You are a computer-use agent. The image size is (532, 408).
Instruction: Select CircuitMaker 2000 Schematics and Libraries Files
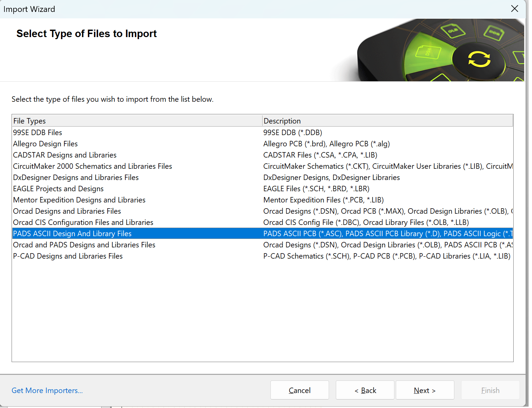(x=92, y=166)
